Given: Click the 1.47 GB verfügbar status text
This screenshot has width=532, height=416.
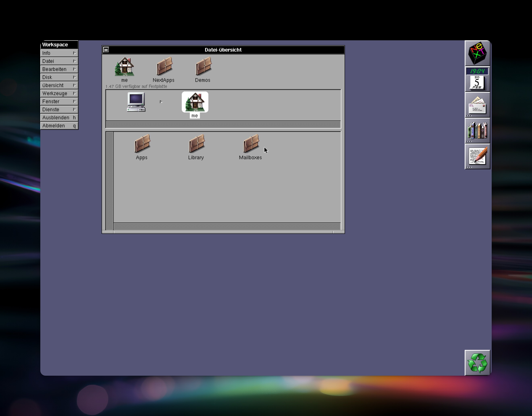Looking at the screenshot, I should coord(136,86).
